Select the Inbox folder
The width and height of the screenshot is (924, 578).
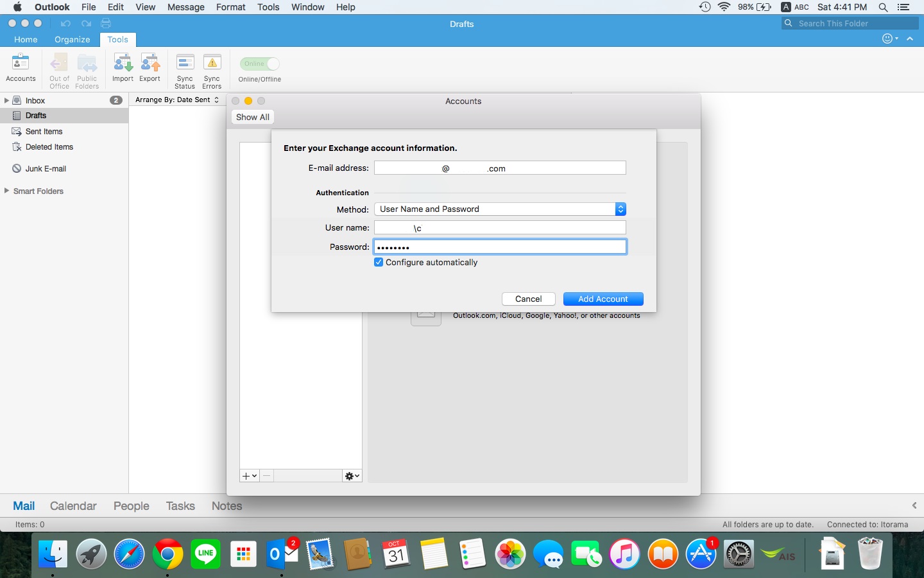[x=64, y=100]
